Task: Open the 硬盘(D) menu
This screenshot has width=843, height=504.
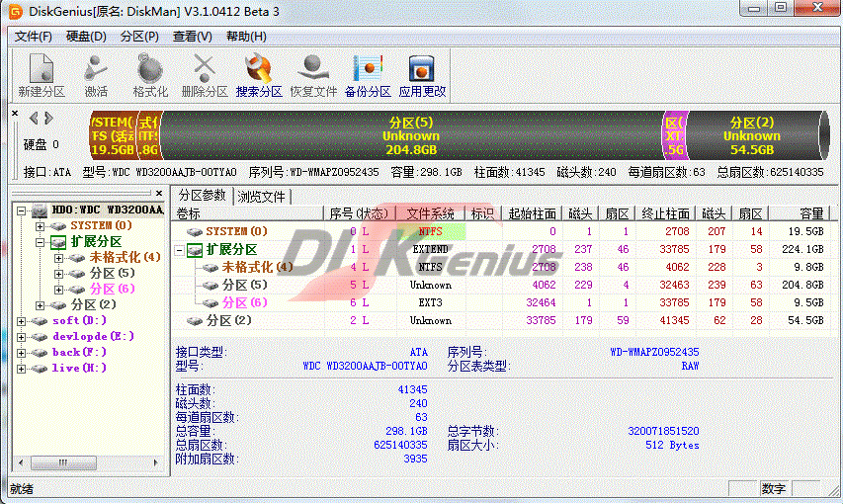Action: [86, 36]
